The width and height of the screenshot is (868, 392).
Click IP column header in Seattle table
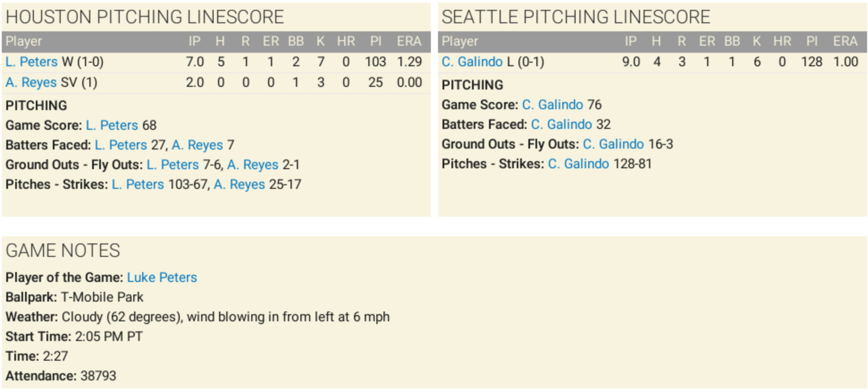pos(630,41)
